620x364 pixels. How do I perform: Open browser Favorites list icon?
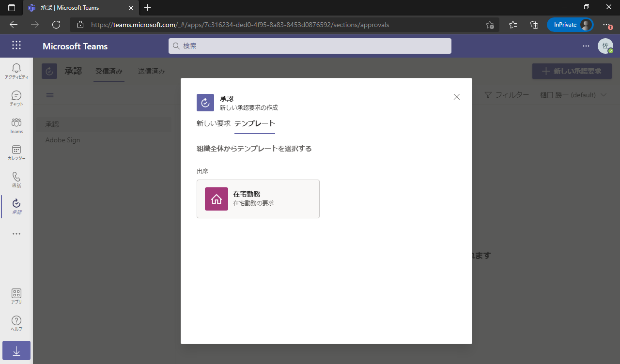click(x=513, y=25)
